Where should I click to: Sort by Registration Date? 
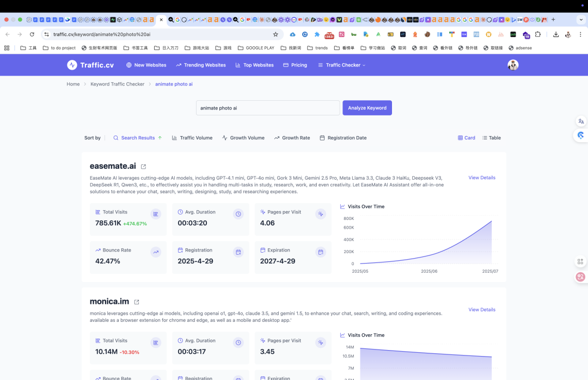[343, 138]
